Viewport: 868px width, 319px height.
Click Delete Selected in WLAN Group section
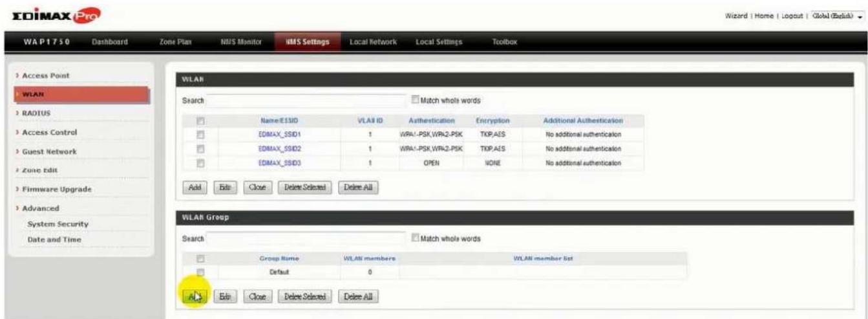304,296
